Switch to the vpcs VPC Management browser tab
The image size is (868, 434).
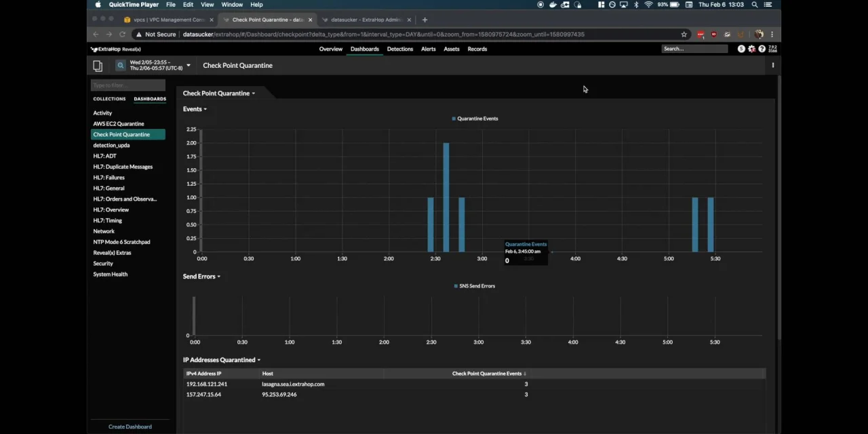click(x=170, y=20)
